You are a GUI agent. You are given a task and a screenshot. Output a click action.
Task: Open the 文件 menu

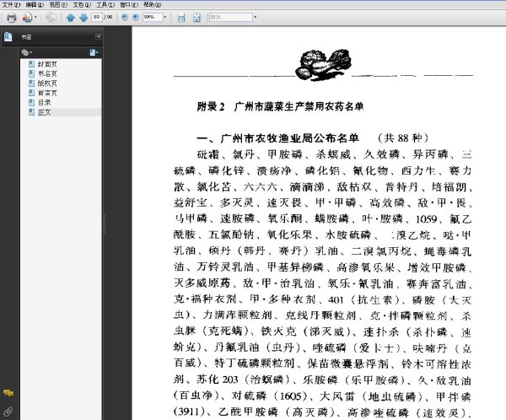pos(11,4)
